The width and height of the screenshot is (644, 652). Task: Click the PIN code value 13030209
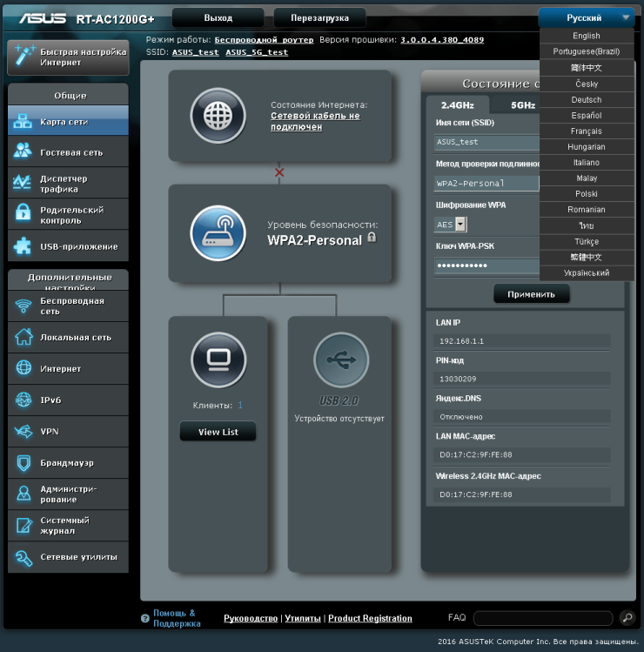pyautogui.click(x=458, y=379)
